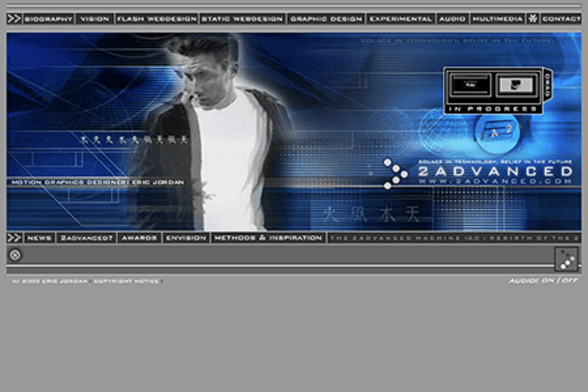Viewport: 588px width, 392px height.
Task: Turn audio OFF
Action: click(x=570, y=280)
